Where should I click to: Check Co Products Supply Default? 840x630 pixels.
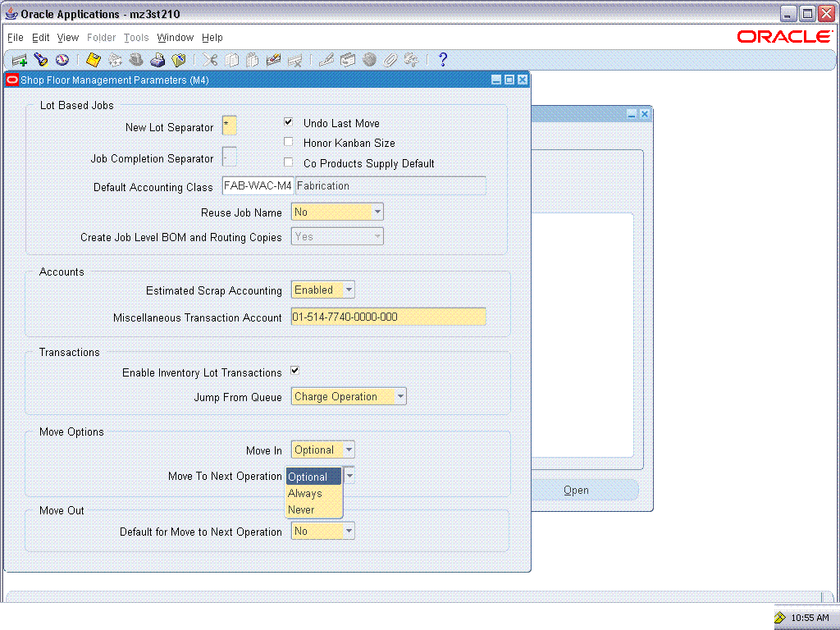(x=288, y=162)
